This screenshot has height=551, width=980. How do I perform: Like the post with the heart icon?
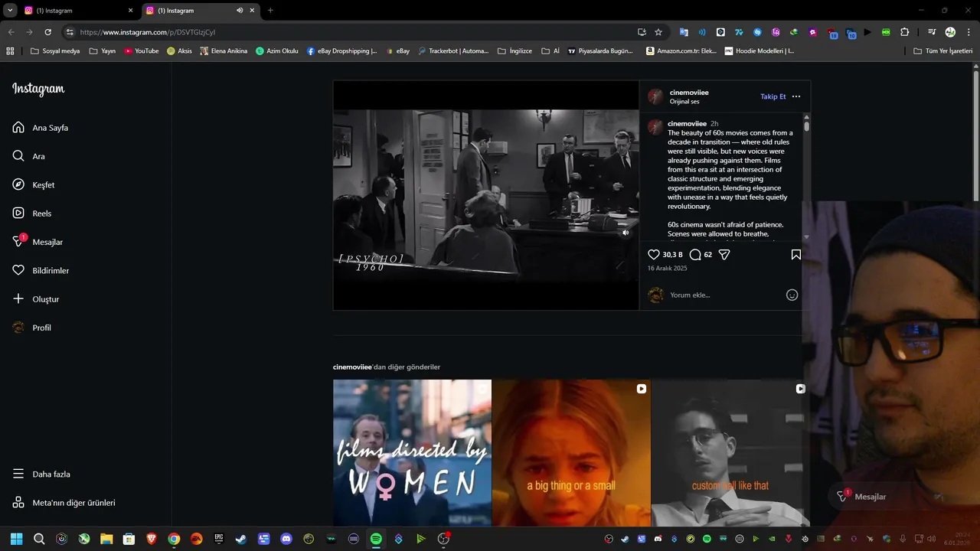[654, 255]
